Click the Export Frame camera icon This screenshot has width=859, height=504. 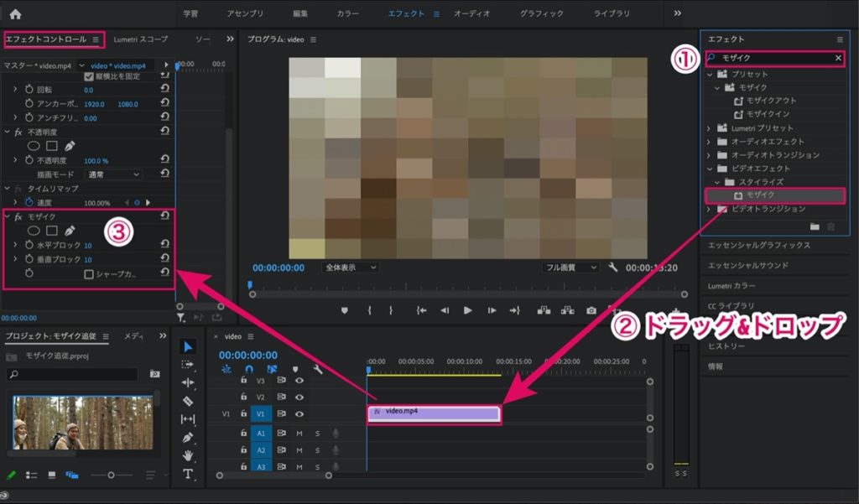[591, 310]
